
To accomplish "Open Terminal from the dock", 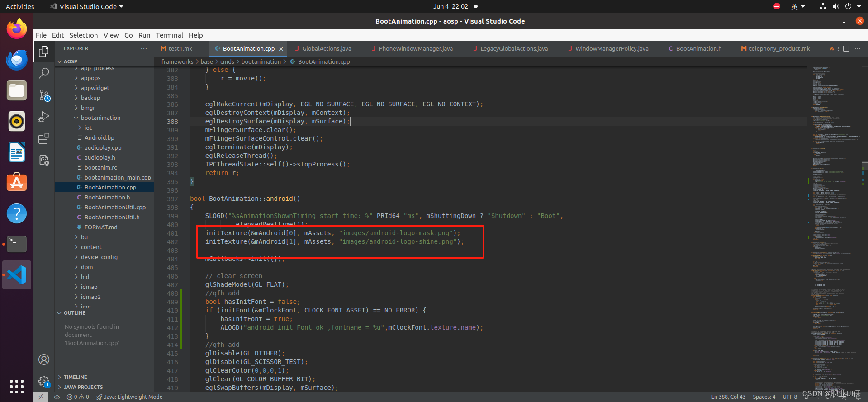I will click(x=17, y=244).
